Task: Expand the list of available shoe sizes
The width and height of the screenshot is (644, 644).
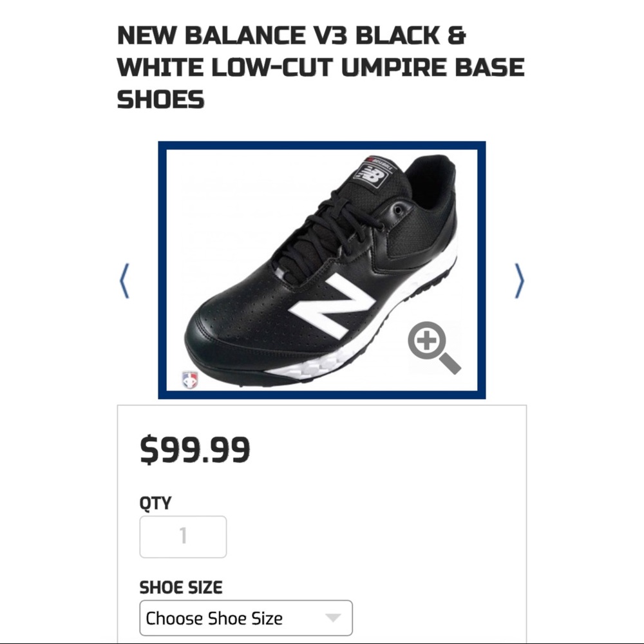Action: point(246,617)
